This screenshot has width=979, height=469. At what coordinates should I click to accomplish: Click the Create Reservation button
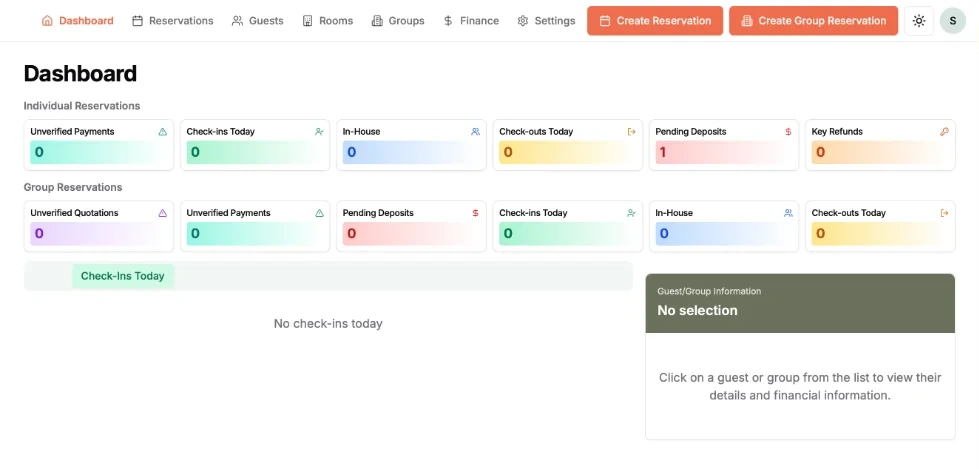coord(655,21)
